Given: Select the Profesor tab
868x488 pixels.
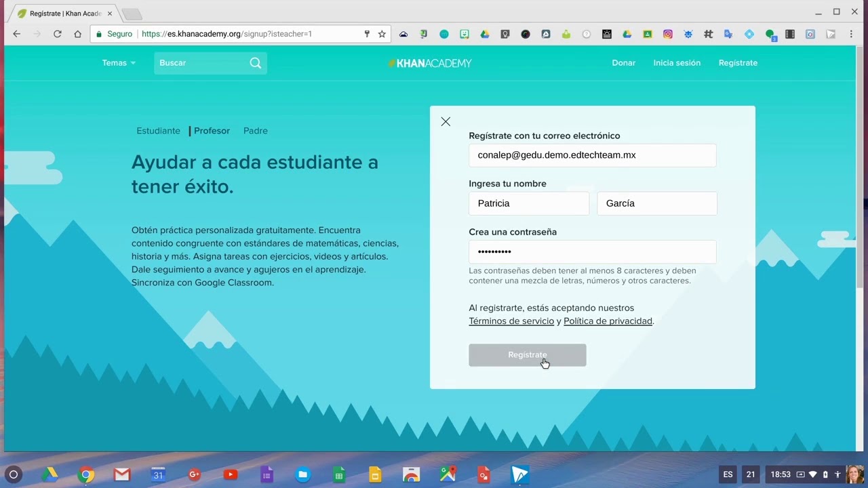Looking at the screenshot, I should [x=212, y=131].
